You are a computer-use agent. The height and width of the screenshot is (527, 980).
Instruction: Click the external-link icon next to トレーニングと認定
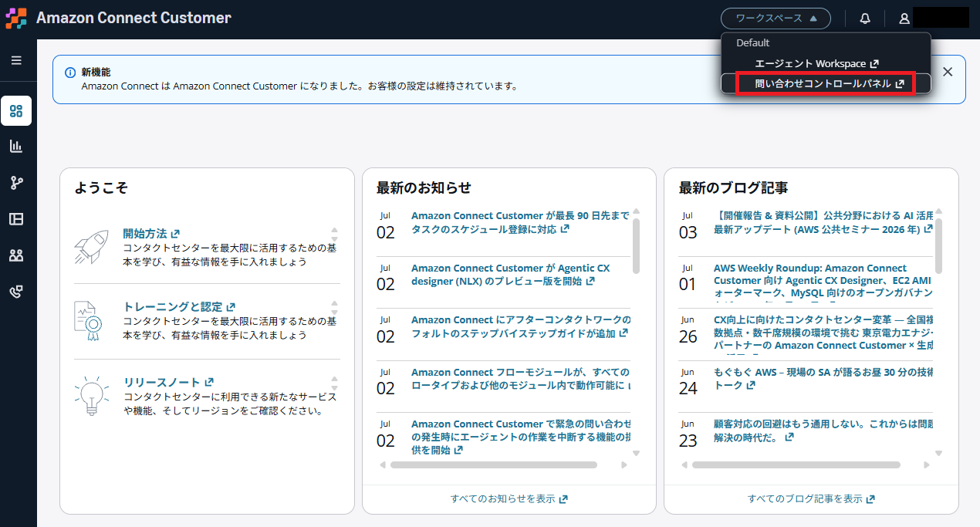pyautogui.click(x=231, y=307)
